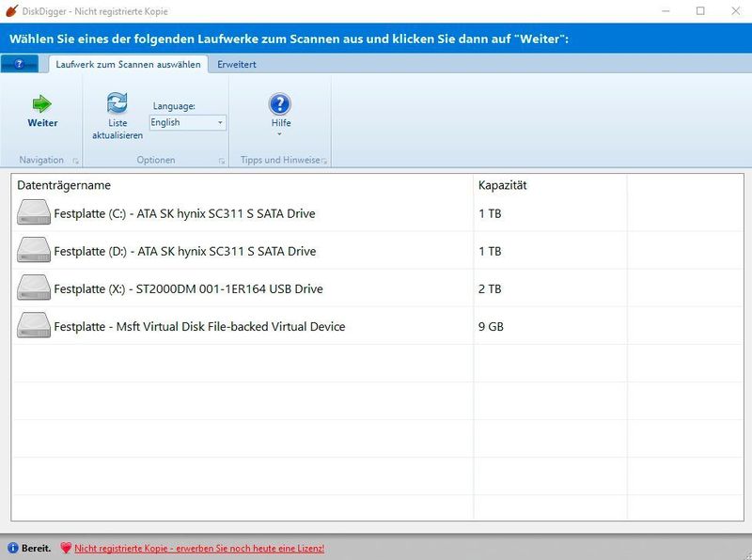
Task: Open the Language dropdown showing English
Action: tap(185, 123)
